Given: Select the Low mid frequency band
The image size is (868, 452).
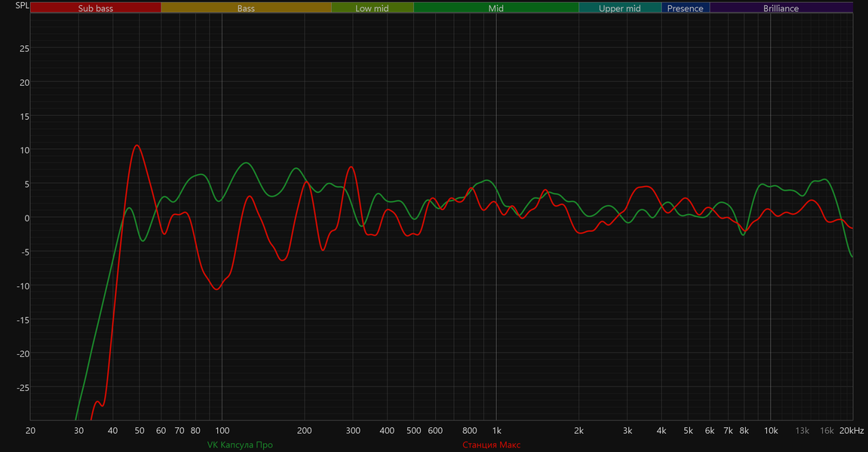Looking at the screenshot, I should coord(372,8).
